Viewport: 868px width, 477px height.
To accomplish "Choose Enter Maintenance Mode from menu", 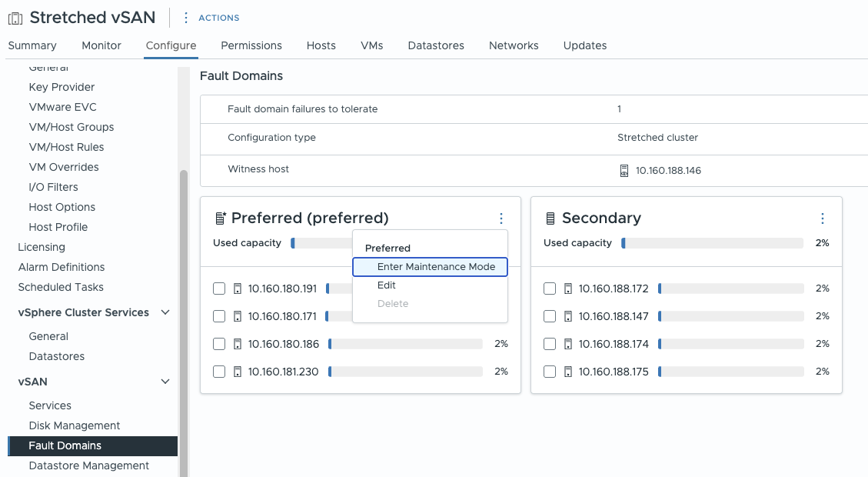I will [430, 267].
